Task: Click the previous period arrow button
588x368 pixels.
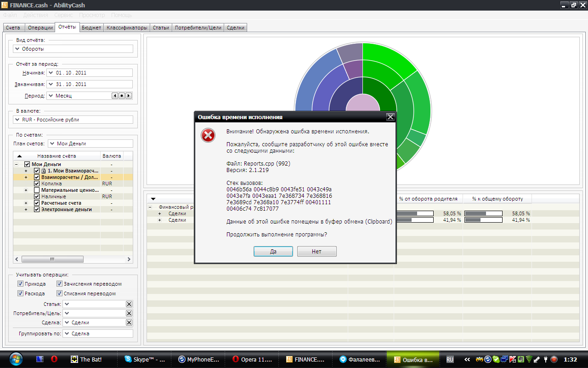Action: click(115, 96)
